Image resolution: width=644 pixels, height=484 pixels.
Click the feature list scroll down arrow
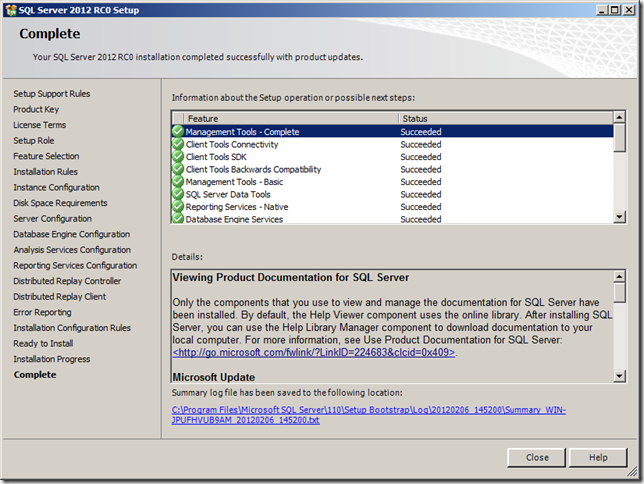619,217
